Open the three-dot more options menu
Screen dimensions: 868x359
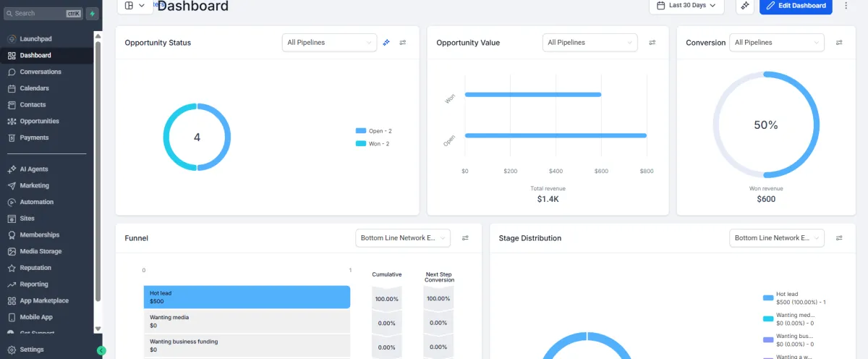coord(846,6)
